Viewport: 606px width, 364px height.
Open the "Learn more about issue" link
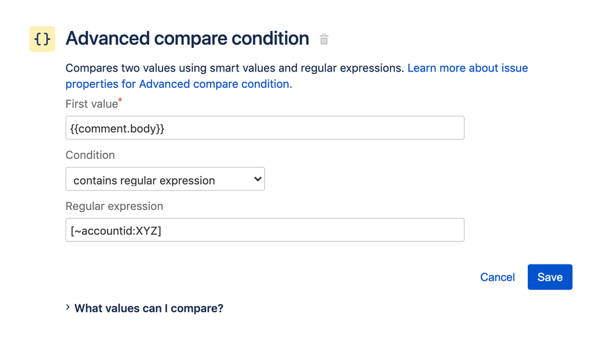coord(468,68)
